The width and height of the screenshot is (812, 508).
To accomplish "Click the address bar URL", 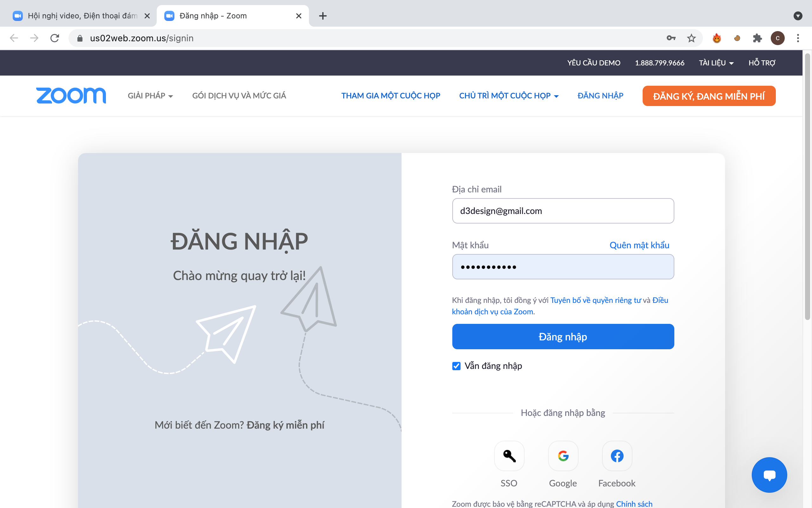I will coord(141,38).
